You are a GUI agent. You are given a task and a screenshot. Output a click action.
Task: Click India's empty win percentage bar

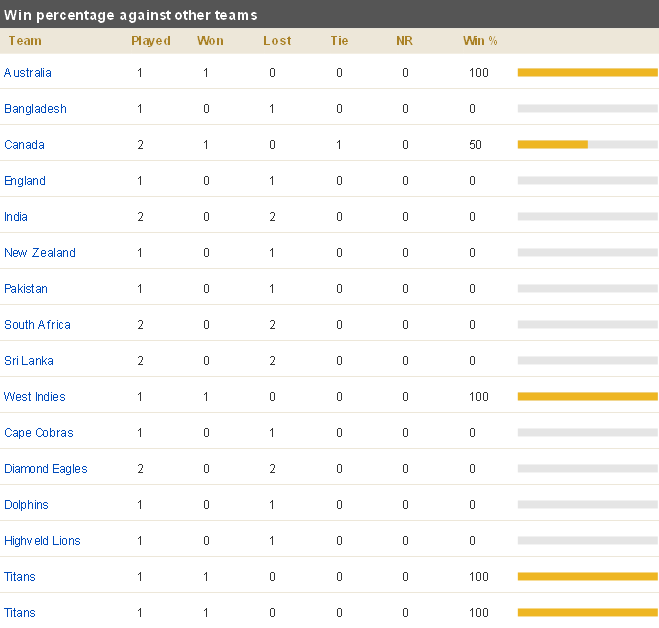tap(588, 217)
